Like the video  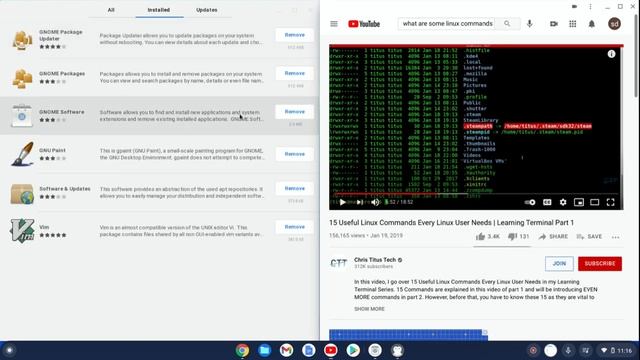tap(487, 237)
